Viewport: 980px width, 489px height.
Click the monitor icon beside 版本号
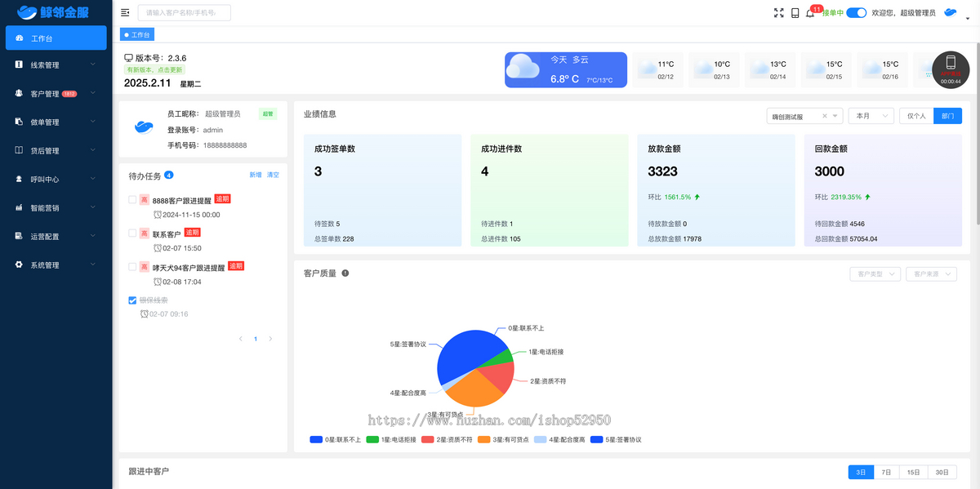(x=128, y=58)
